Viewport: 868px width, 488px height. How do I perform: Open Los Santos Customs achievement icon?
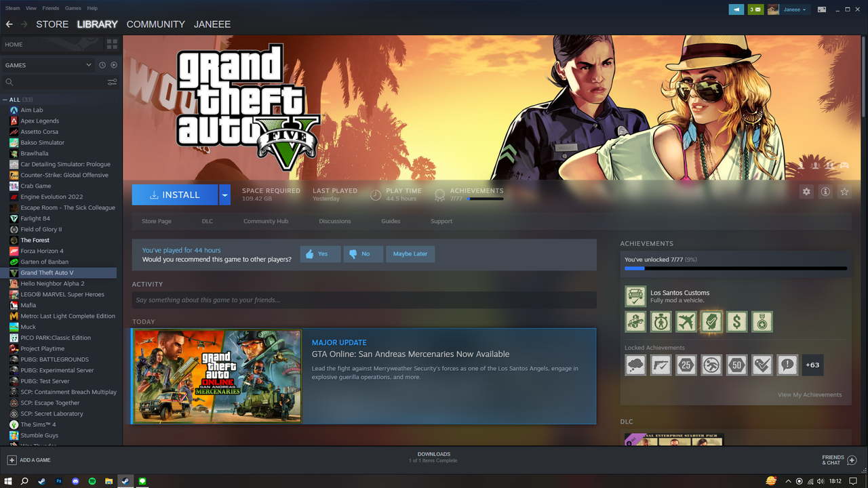(x=635, y=296)
